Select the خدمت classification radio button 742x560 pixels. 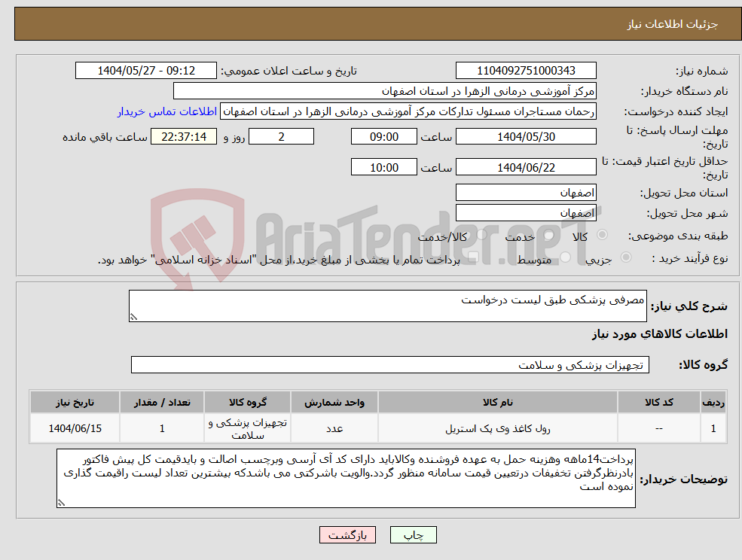548,236
